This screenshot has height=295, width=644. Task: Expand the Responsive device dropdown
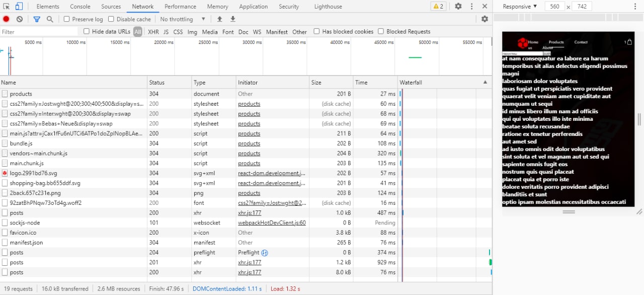click(x=520, y=7)
